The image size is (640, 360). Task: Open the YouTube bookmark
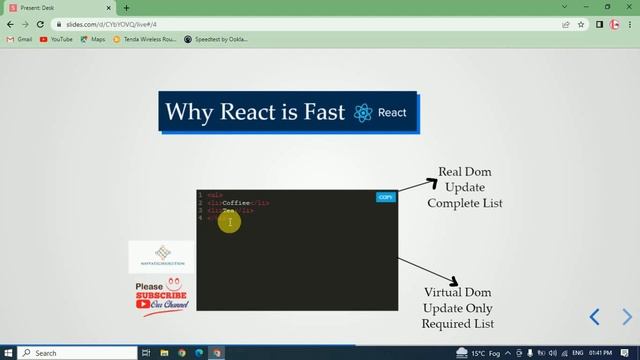click(x=56, y=39)
